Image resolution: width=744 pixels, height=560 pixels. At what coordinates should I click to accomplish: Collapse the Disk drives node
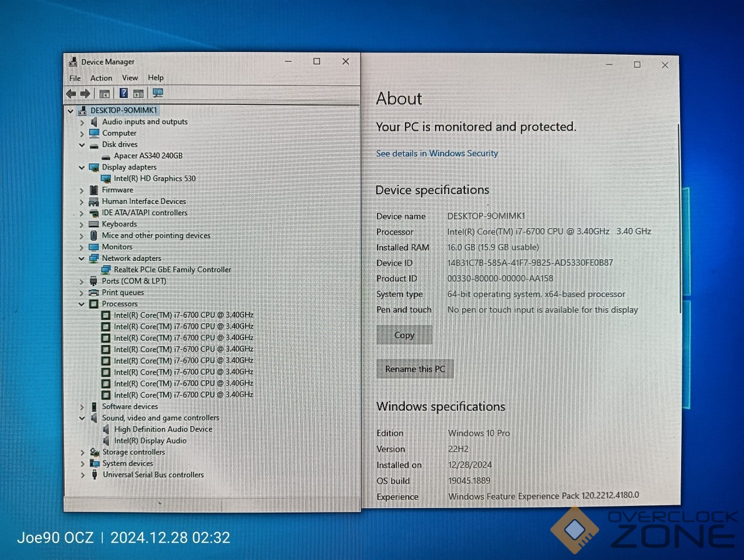82,145
